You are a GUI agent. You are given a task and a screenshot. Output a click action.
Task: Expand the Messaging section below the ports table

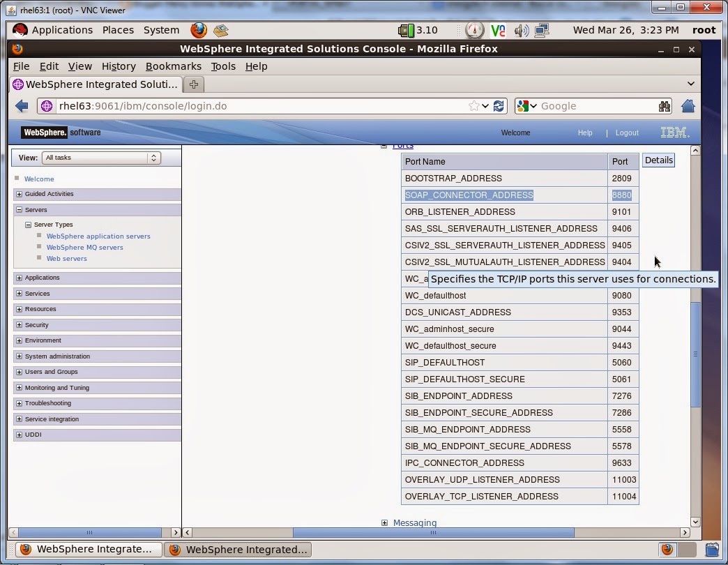click(x=384, y=522)
